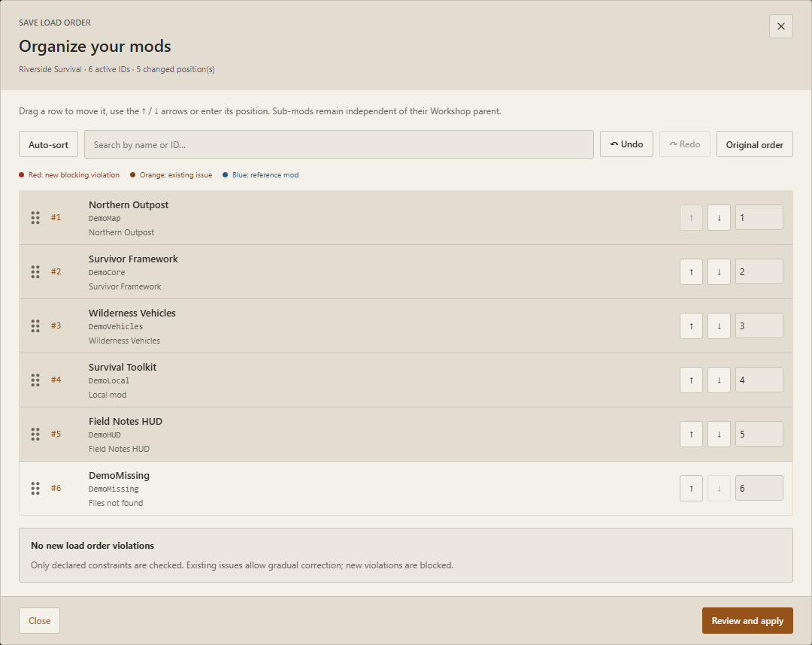Move Survivor Framework up one position
Screen dimensions: 812x645
tap(692, 272)
